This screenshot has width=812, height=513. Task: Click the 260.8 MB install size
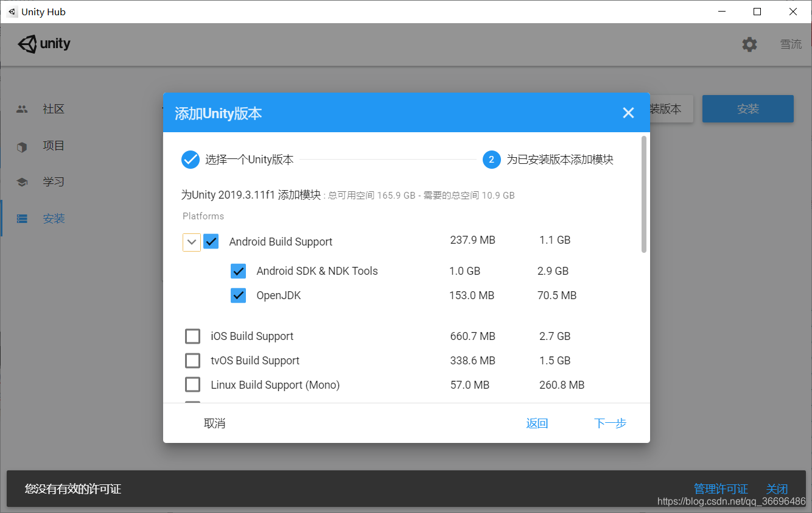[x=562, y=385]
